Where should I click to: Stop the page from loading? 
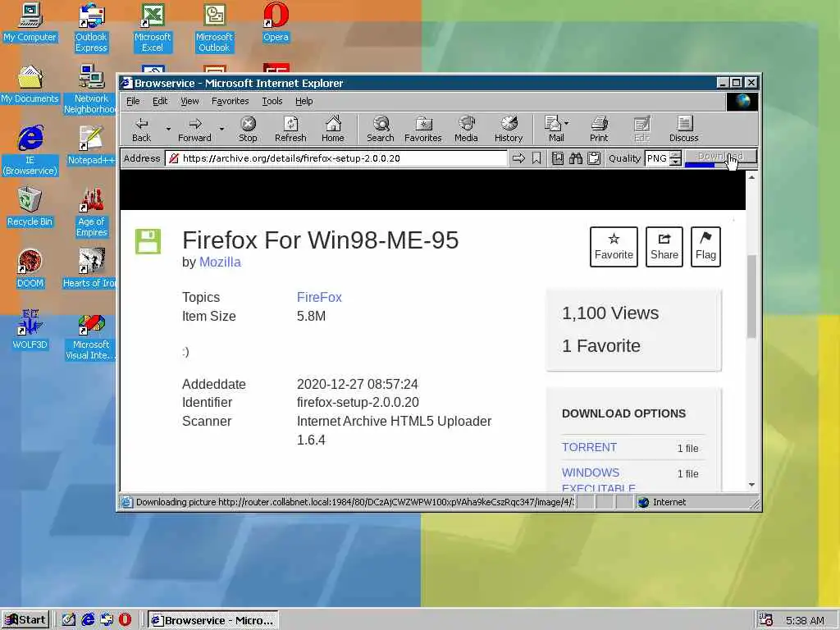coord(248,129)
